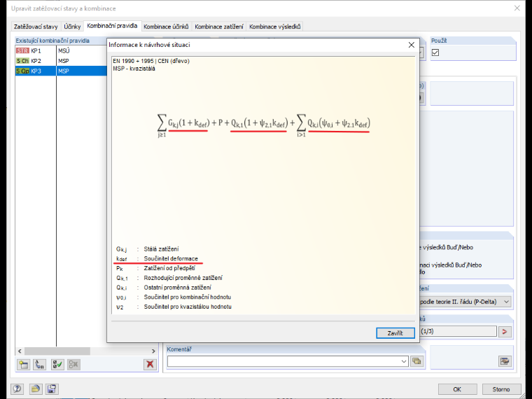This screenshot has width=532, height=399.
Task: Switch to Kombinace výsledků tab
Action: click(275, 27)
